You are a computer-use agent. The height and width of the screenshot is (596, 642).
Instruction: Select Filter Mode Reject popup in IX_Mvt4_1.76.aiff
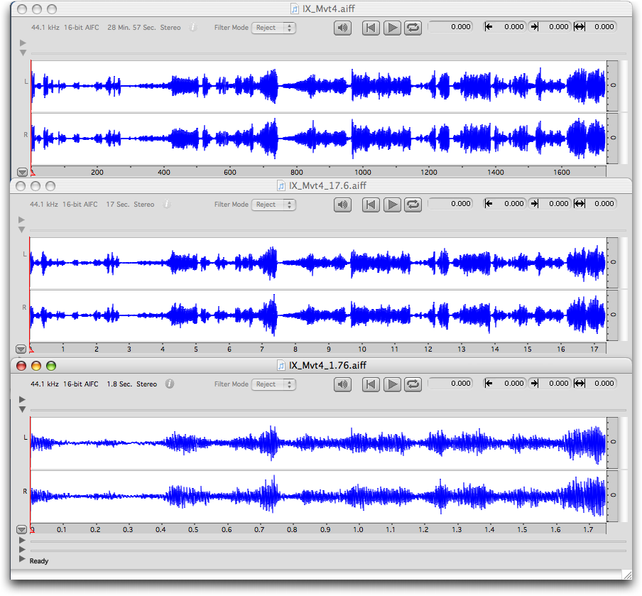pyautogui.click(x=273, y=384)
